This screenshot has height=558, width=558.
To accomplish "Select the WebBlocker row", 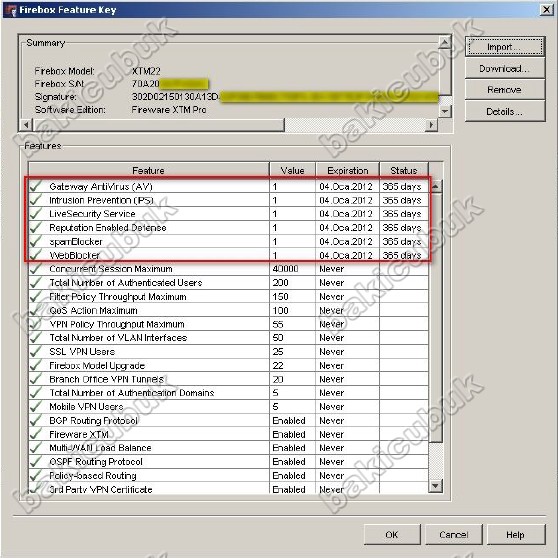I will [228, 255].
